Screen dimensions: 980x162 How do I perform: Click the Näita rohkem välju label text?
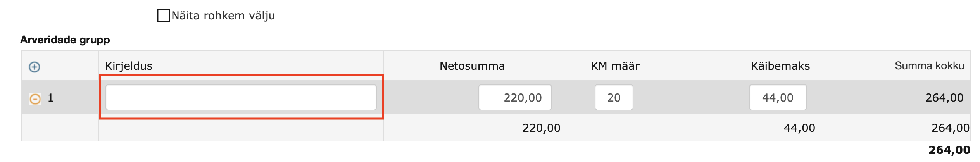(x=223, y=16)
